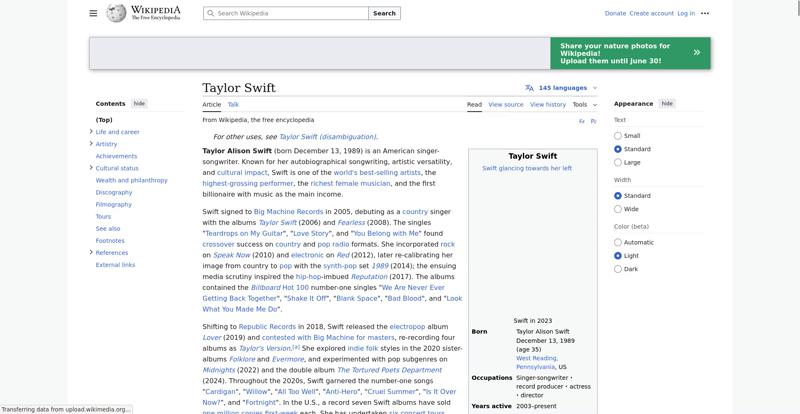Open 'highest-grossing performer' link
This screenshot has height=414, width=800.
247,183
